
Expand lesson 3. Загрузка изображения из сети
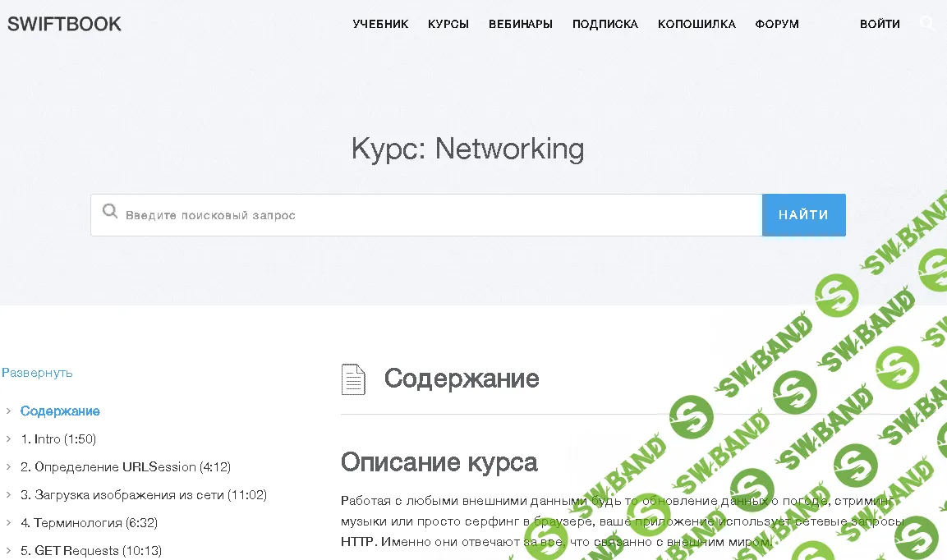pos(7,494)
